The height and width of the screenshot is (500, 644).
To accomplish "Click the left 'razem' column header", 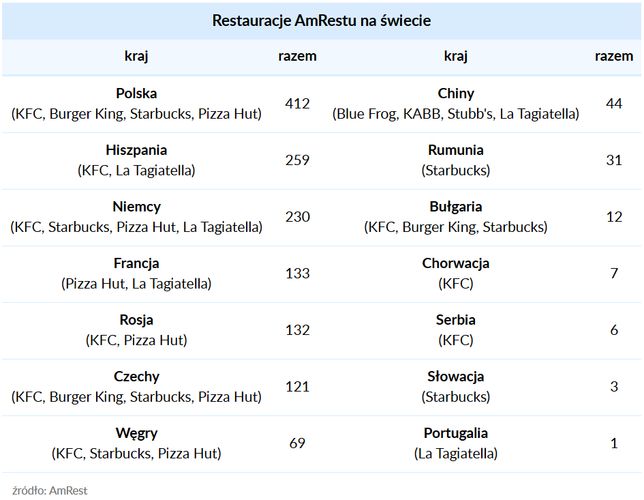I will [x=297, y=56].
